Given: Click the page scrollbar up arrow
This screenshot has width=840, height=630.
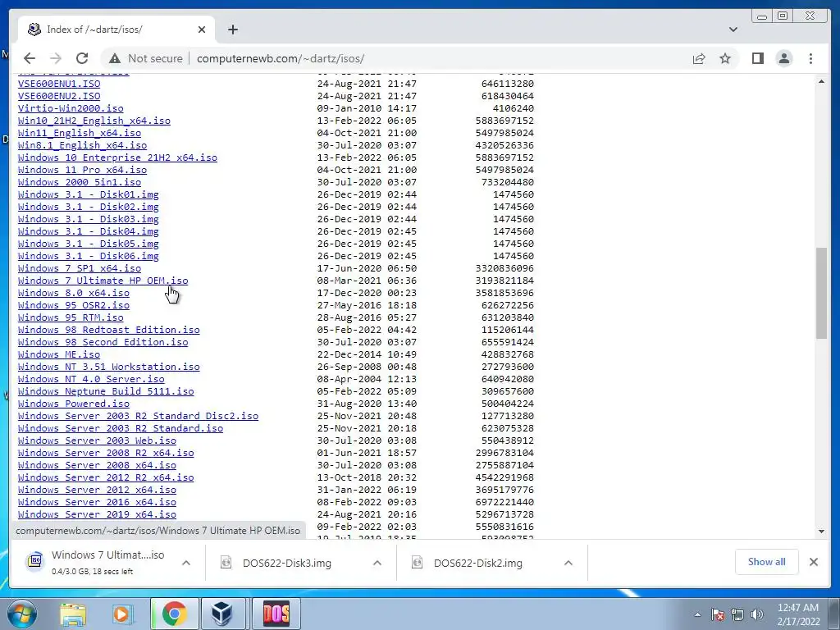Looking at the screenshot, I should (x=821, y=81).
